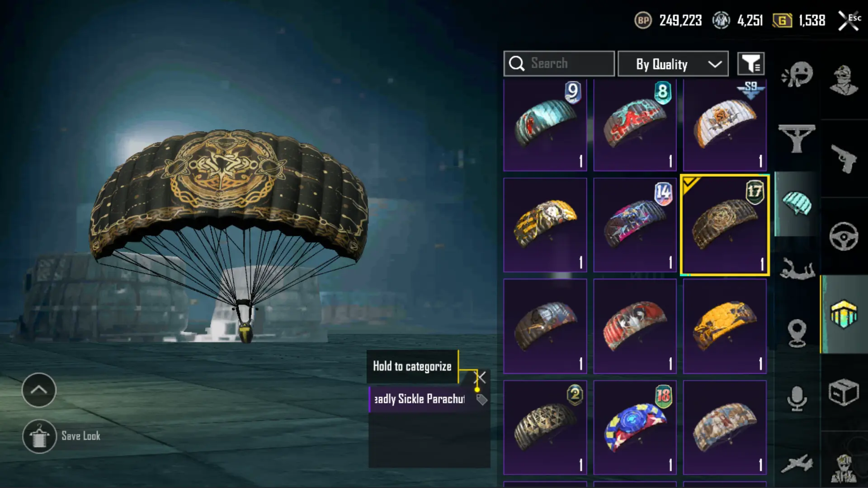Open the filter funnel icon

[x=751, y=64]
